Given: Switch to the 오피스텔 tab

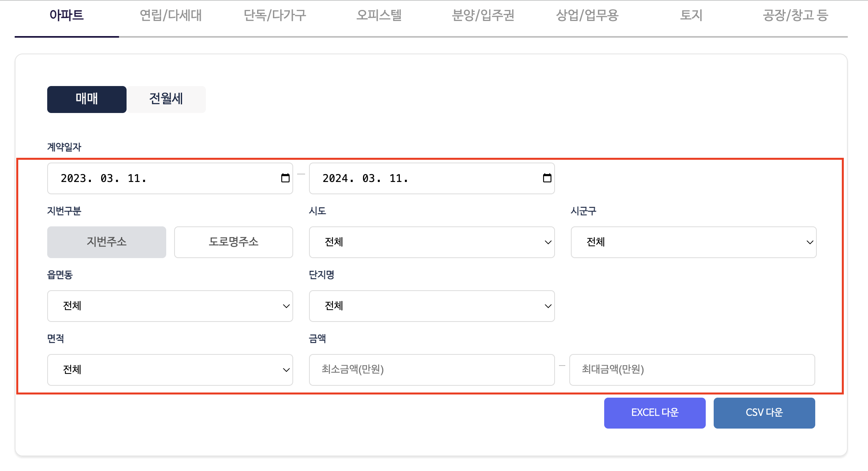Looking at the screenshot, I should coord(379,15).
